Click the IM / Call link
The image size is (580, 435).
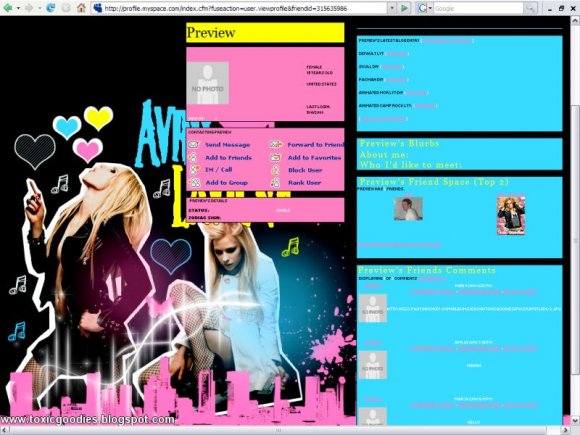click(x=219, y=170)
